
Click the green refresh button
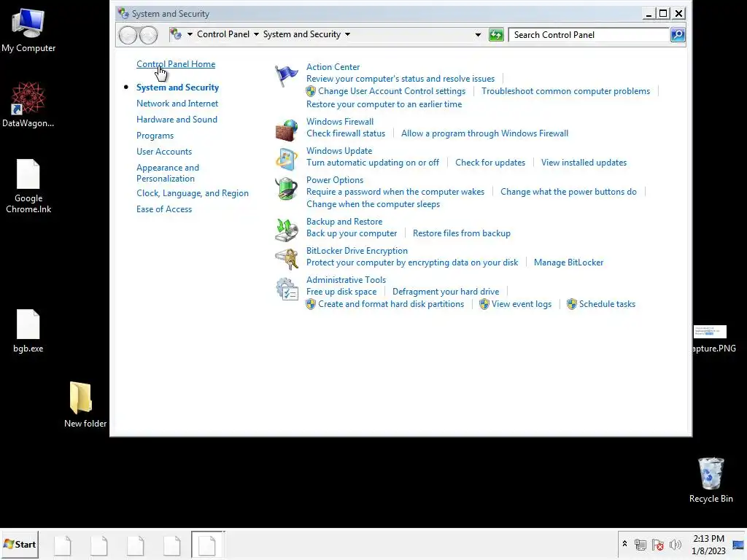click(496, 35)
